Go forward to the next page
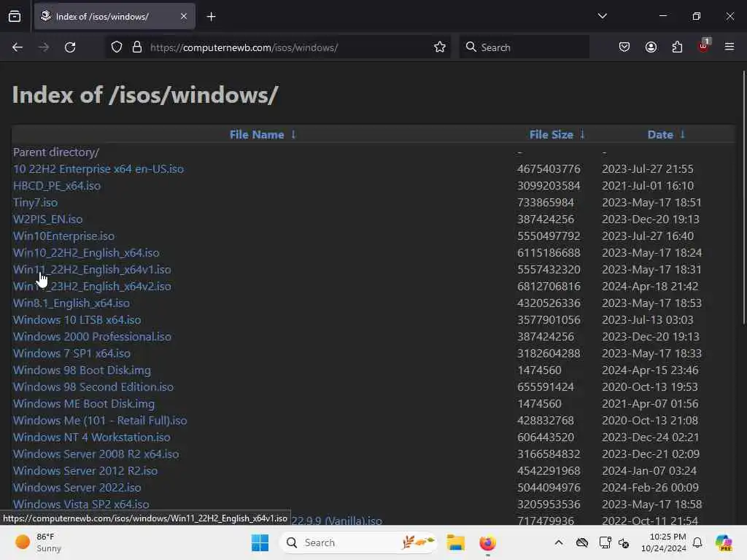This screenshot has height=560, width=747. (x=44, y=47)
